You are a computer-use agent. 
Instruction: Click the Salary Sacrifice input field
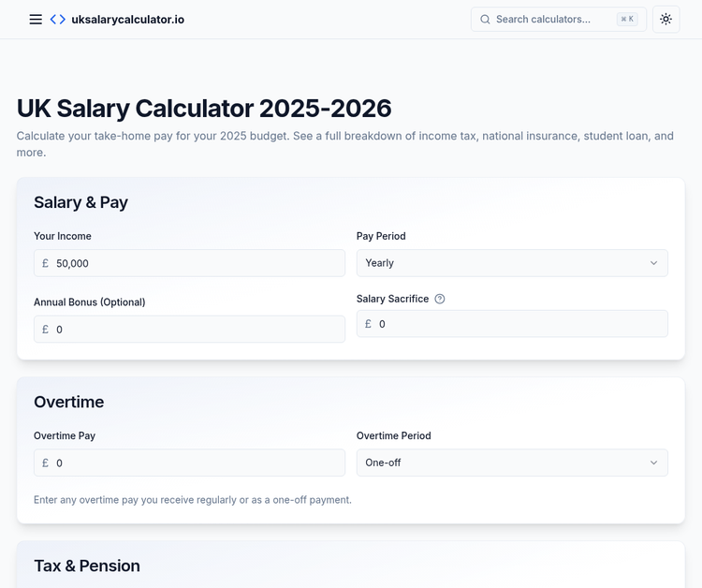click(519, 324)
